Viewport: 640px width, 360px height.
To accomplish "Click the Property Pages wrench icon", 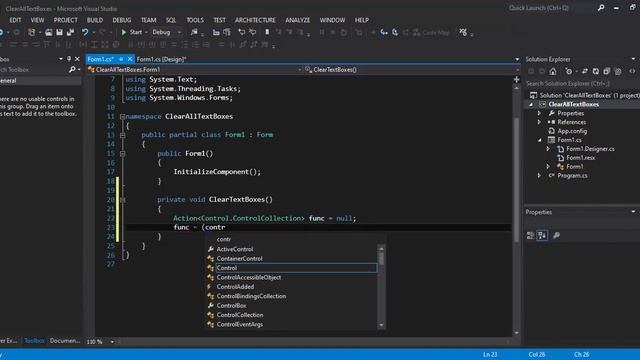I will tap(556, 236).
